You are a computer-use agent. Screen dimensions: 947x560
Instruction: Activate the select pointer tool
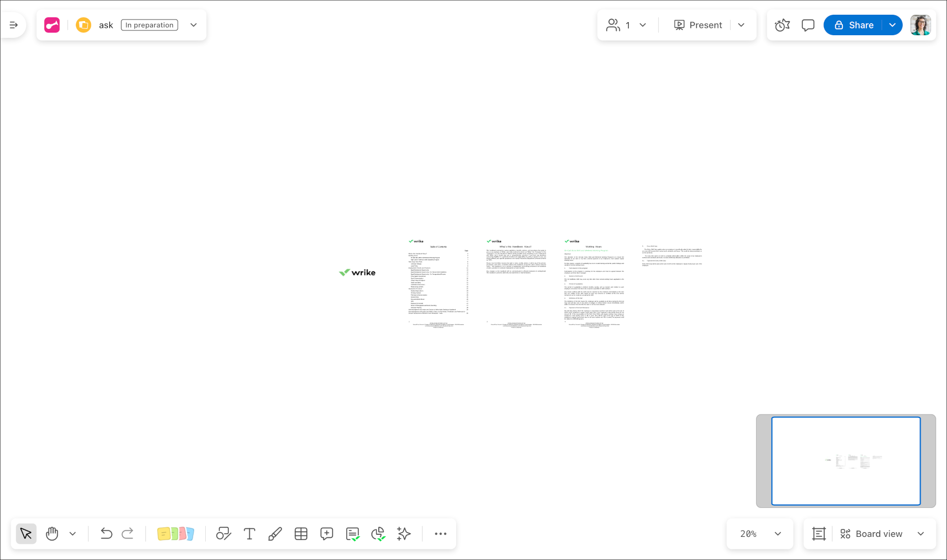point(26,534)
